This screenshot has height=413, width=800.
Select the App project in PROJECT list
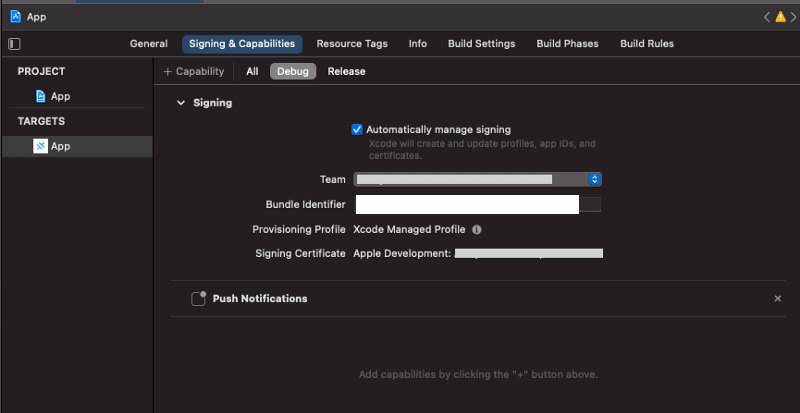tap(53, 96)
